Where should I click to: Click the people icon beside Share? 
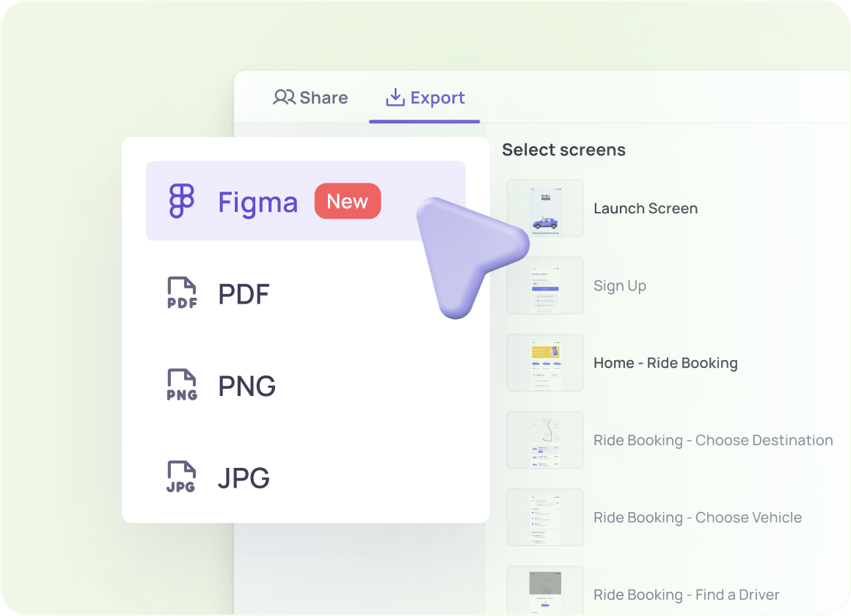point(285,97)
